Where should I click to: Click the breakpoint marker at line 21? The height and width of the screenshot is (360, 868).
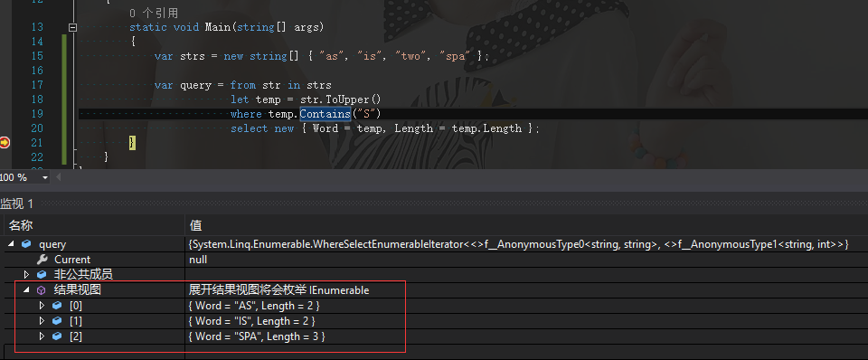pos(5,142)
